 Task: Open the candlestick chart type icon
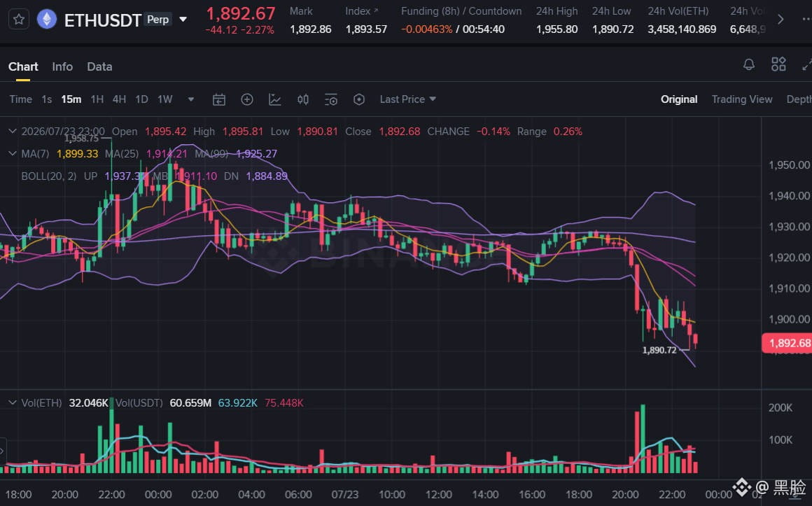point(303,99)
